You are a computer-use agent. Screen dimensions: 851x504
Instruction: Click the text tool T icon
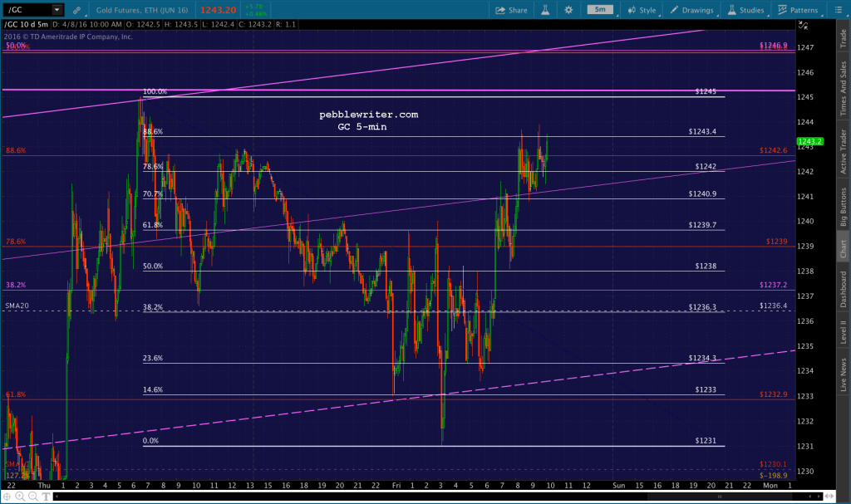click(x=46, y=496)
